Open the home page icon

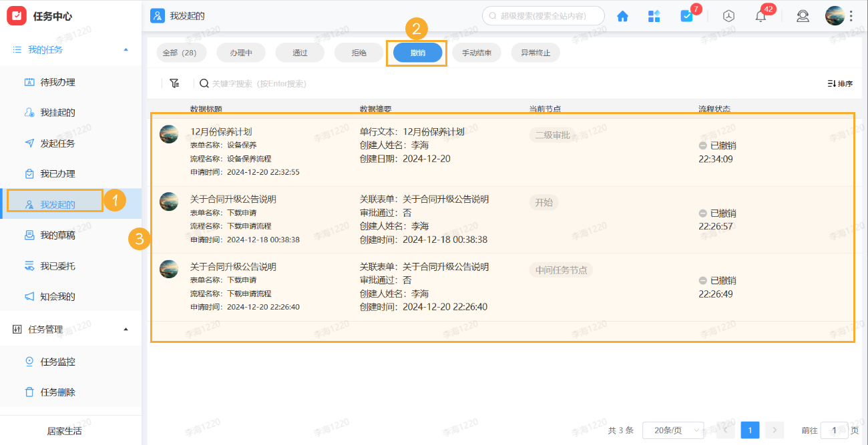coord(622,16)
